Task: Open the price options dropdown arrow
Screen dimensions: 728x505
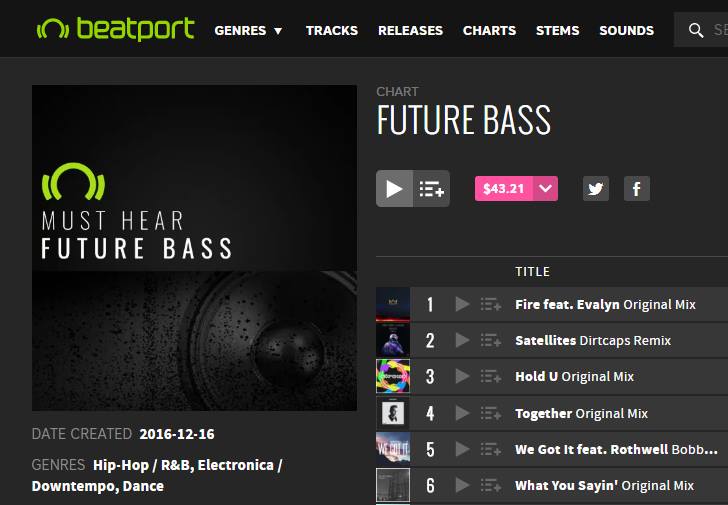Action: [x=546, y=188]
